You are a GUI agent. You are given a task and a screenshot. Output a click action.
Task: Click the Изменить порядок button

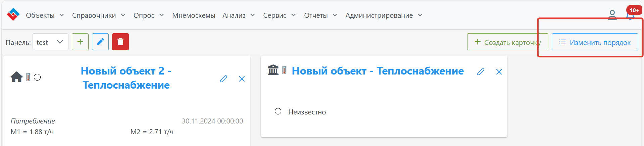coord(595,42)
